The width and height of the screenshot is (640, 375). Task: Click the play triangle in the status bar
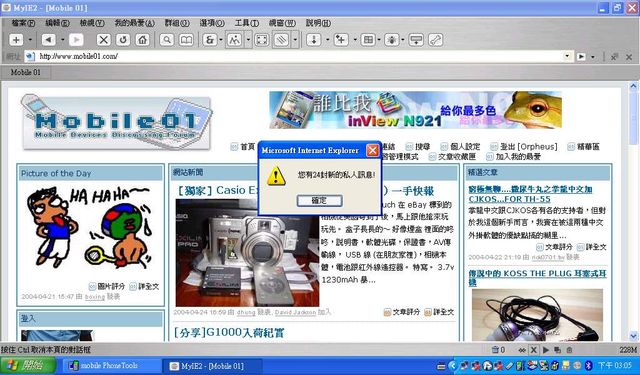coord(546,350)
